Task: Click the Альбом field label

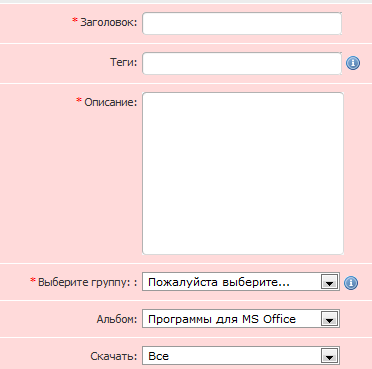Action: tap(117, 319)
